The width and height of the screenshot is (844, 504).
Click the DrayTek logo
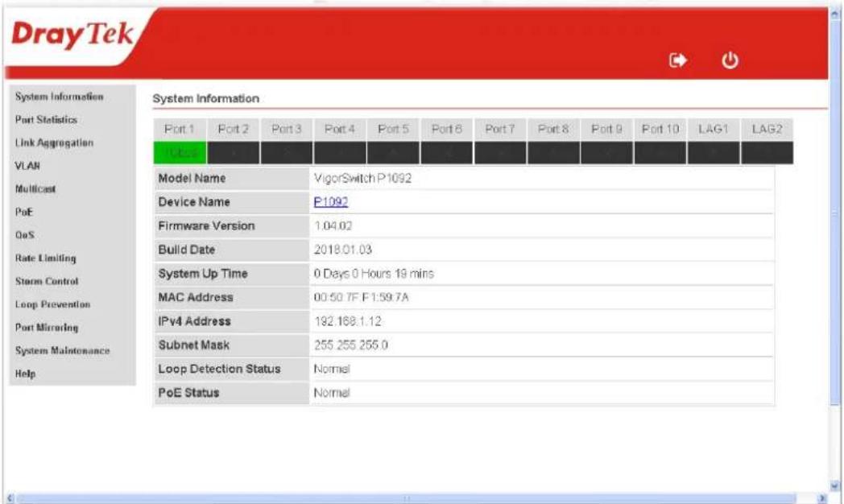click(x=72, y=35)
